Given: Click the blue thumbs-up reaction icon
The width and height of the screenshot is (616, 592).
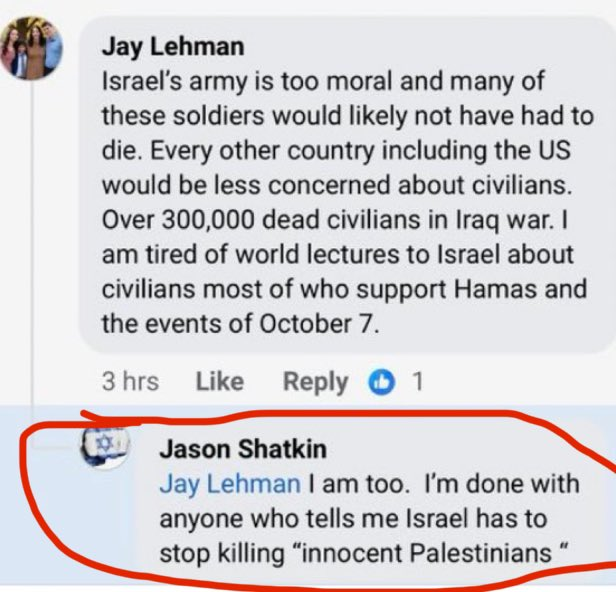Looking at the screenshot, I should (380, 381).
